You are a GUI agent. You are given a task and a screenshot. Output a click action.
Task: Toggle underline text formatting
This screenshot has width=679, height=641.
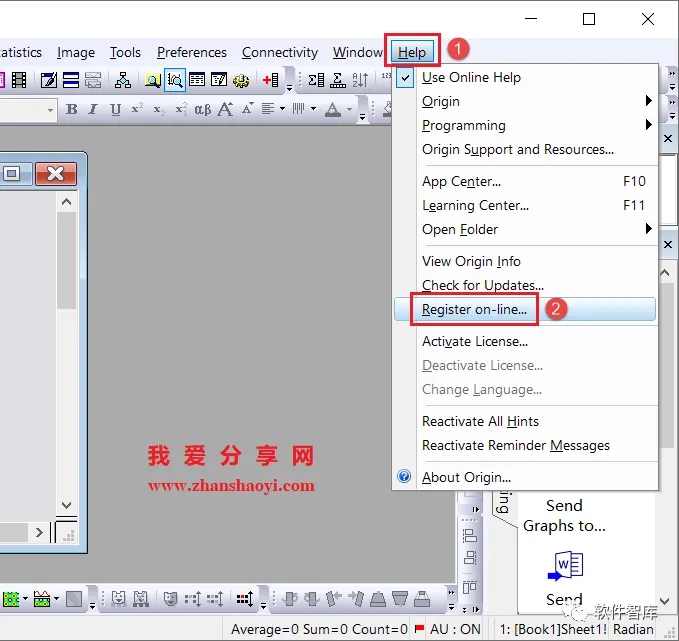tap(115, 109)
